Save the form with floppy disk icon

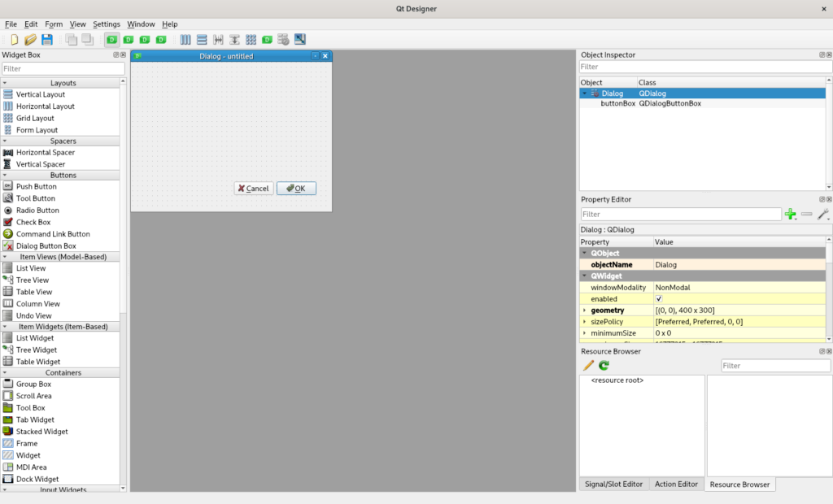point(47,39)
